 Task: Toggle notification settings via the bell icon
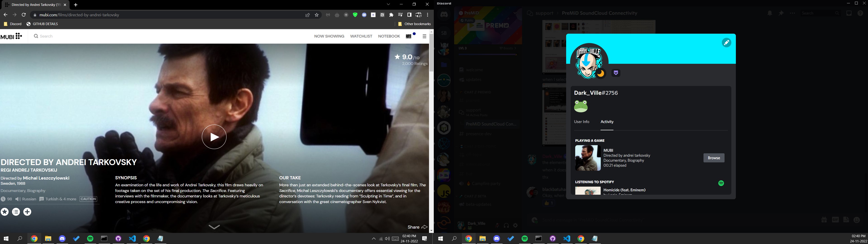coord(770,13)
